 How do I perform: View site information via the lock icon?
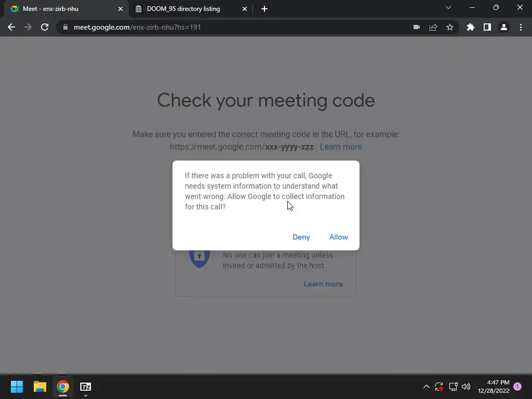(x=65, y=27)
